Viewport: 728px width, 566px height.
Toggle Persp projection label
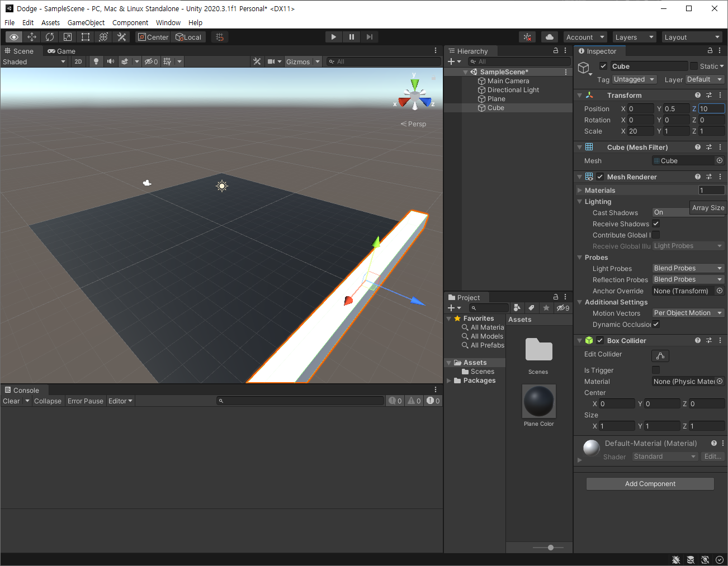413,124
